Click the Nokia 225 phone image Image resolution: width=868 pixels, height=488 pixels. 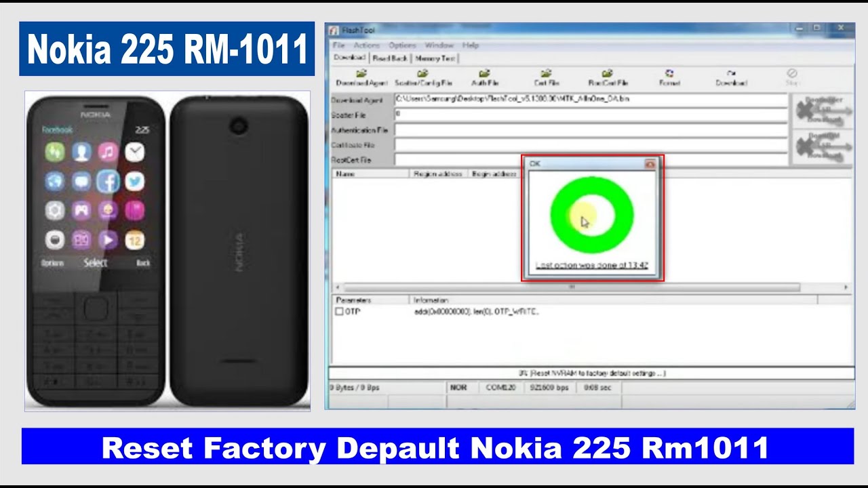[167, 251]
